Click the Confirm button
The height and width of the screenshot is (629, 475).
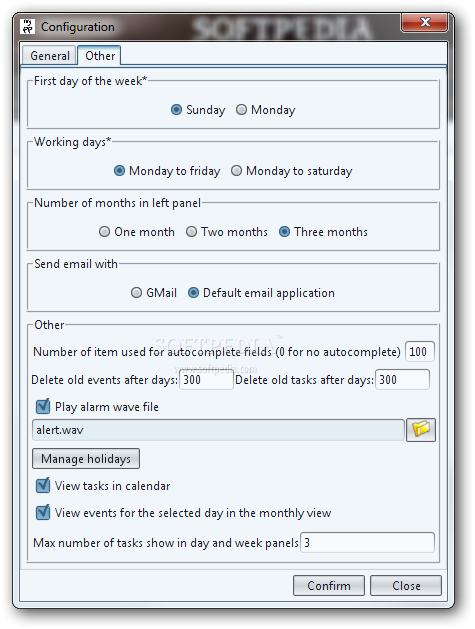(329, 586)
